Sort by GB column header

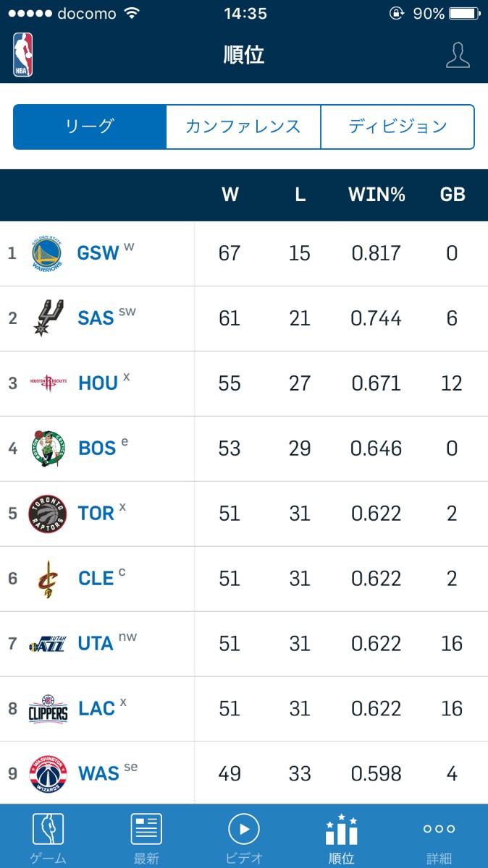tap(453, 195)
